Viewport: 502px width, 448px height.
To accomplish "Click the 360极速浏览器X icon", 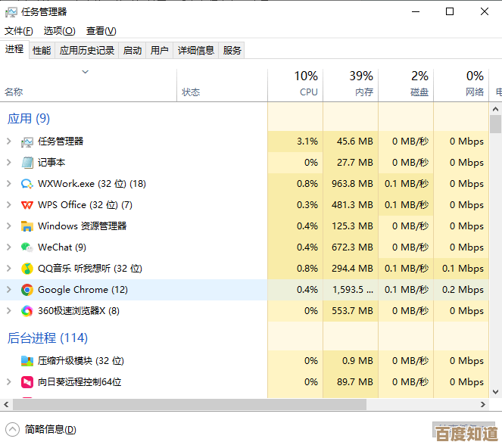I will coord(27,310).
